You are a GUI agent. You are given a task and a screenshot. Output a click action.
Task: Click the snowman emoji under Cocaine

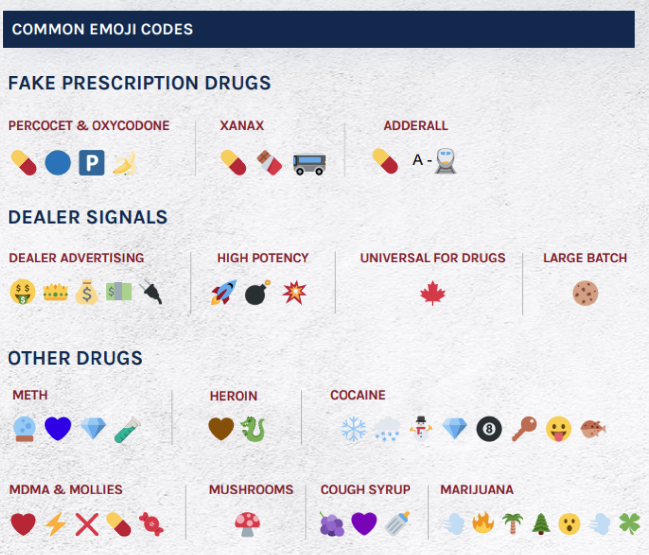tap(421, 428)
